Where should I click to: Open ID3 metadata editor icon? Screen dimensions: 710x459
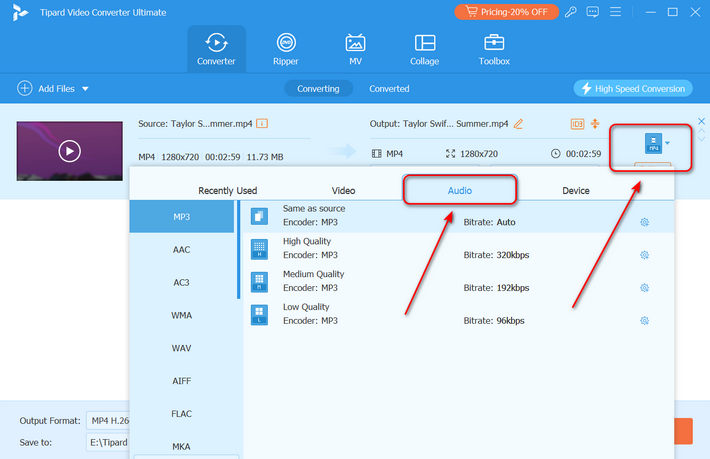(577, 124)
